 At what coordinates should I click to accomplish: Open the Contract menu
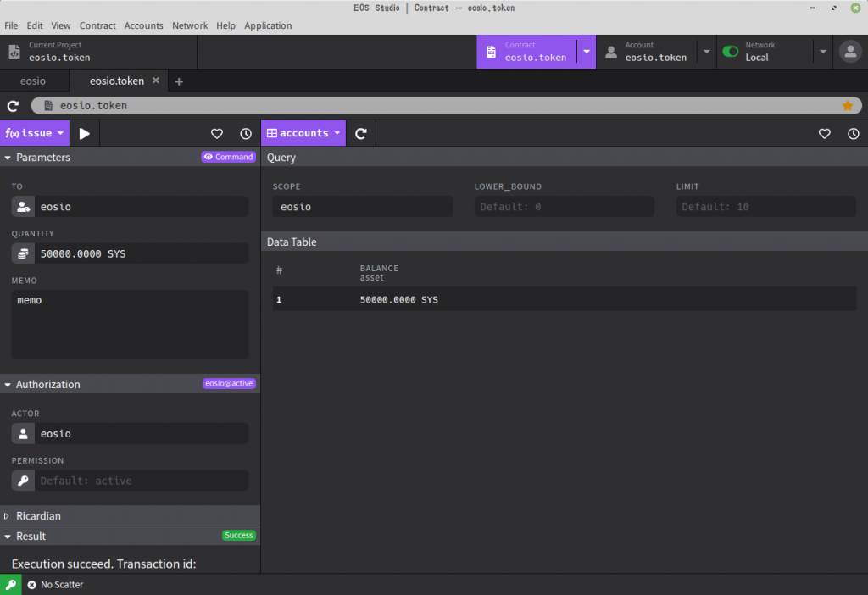pyautogui.click(x=97, y=25)
